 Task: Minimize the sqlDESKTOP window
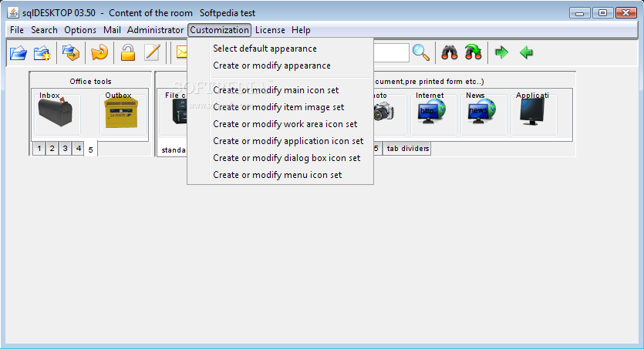(580, 13)
